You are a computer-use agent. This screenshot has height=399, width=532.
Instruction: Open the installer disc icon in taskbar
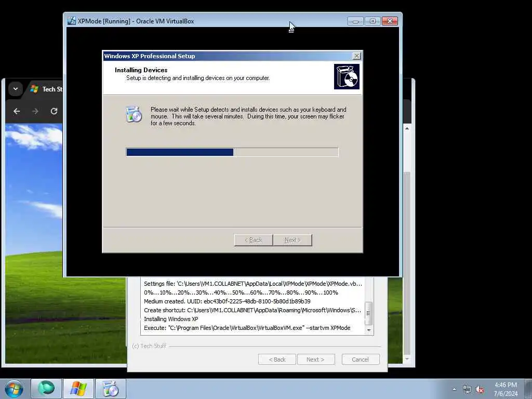111,389
